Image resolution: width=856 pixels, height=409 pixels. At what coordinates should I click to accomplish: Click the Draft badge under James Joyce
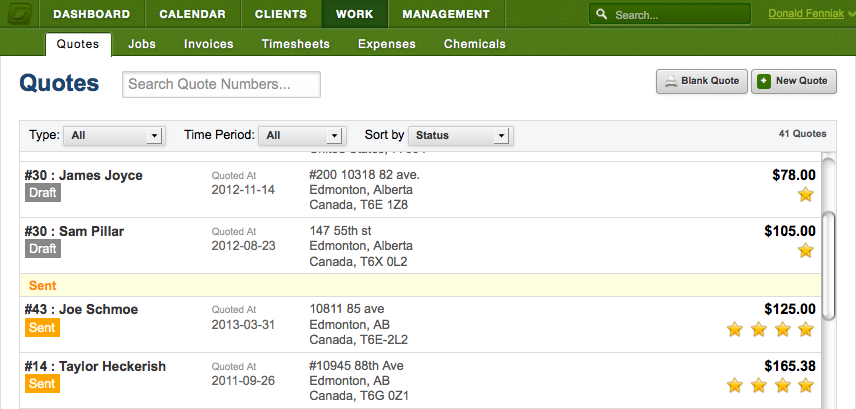click(x=43, y=193)
